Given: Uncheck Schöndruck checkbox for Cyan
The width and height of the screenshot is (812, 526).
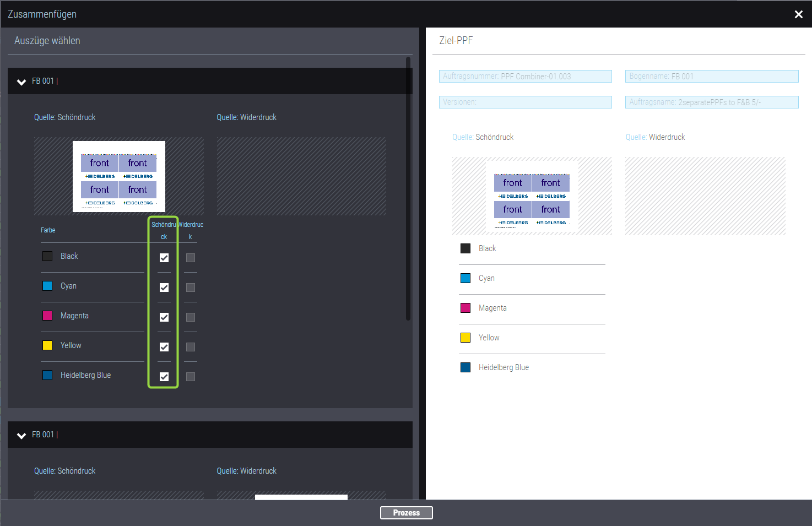Looking at the screenshot, I should (164, 288).
